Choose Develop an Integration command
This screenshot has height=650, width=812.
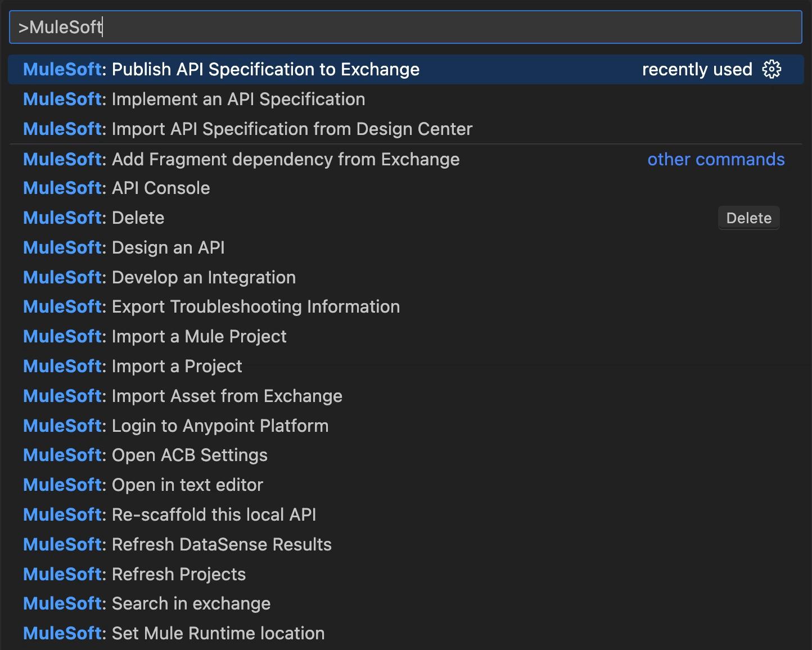(204, 278)
